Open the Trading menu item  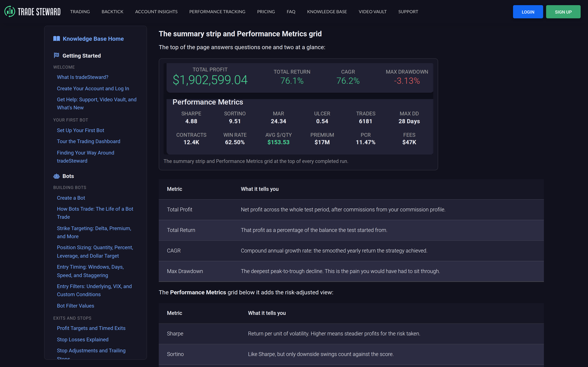coord(80,12)
